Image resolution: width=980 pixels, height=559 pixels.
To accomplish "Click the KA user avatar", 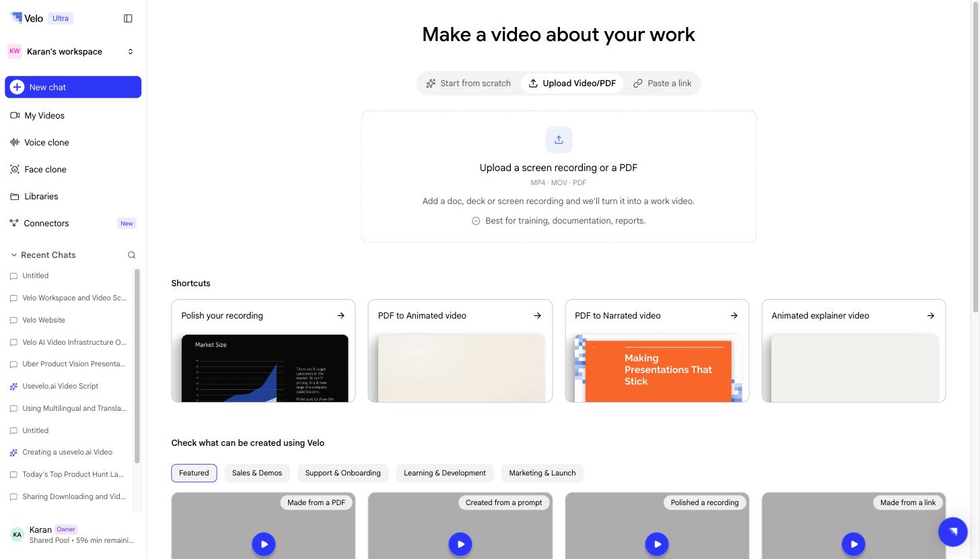I will [17, 534].
